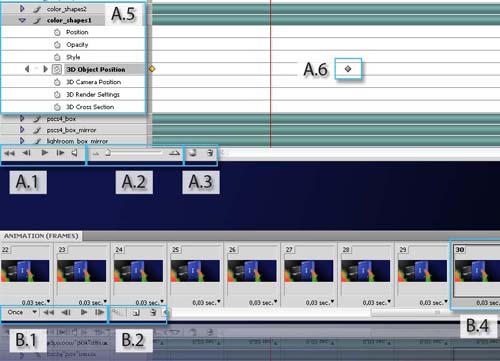Select frame 24 thumbnail
The width and height of the screenshot is (500, 361).
pos(138,271)
